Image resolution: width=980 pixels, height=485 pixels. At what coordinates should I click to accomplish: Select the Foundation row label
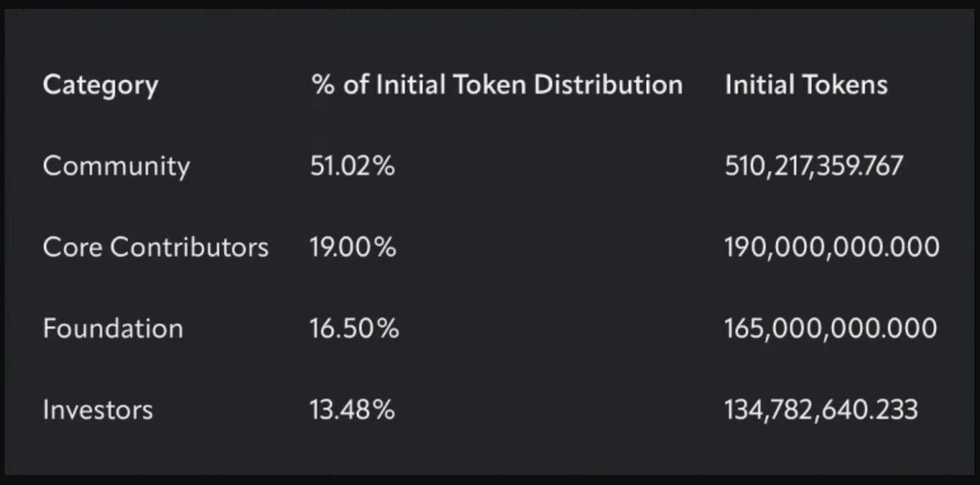(113, 328)
